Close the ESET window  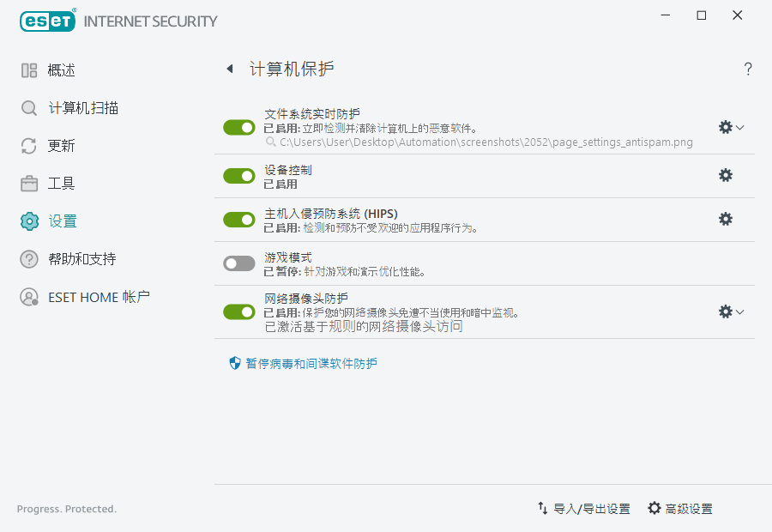click(x=737, y=15)
